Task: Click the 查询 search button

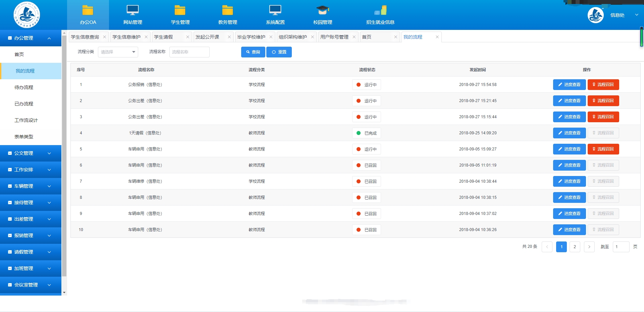Action: tap(253, 52)
